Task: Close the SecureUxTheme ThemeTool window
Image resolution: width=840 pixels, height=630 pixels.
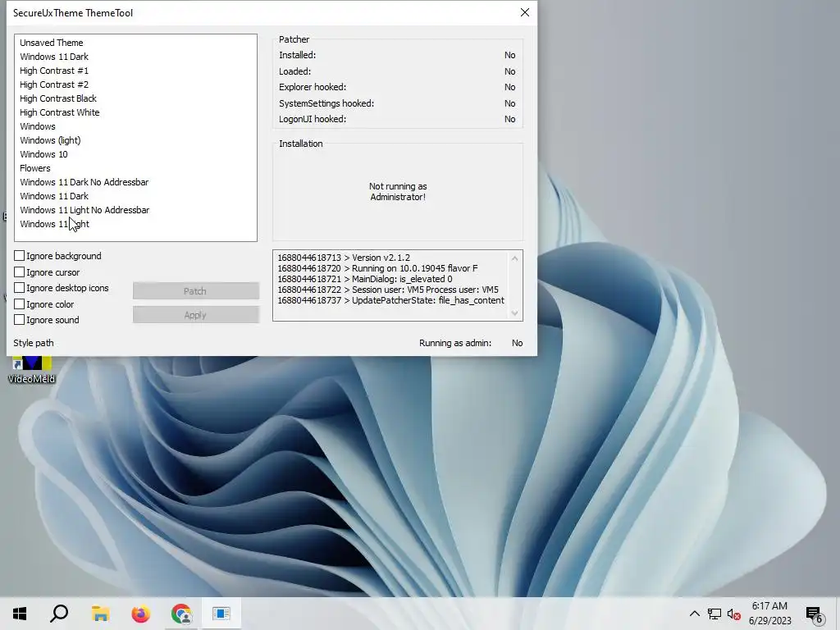Action: point(524,12)
